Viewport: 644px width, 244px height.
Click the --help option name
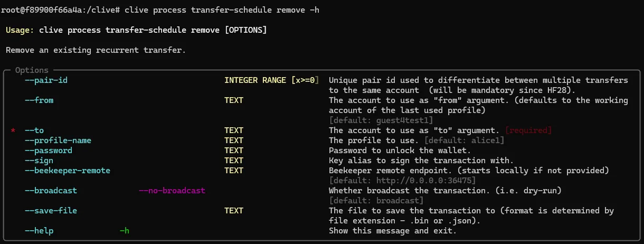(x=39, y=231)
